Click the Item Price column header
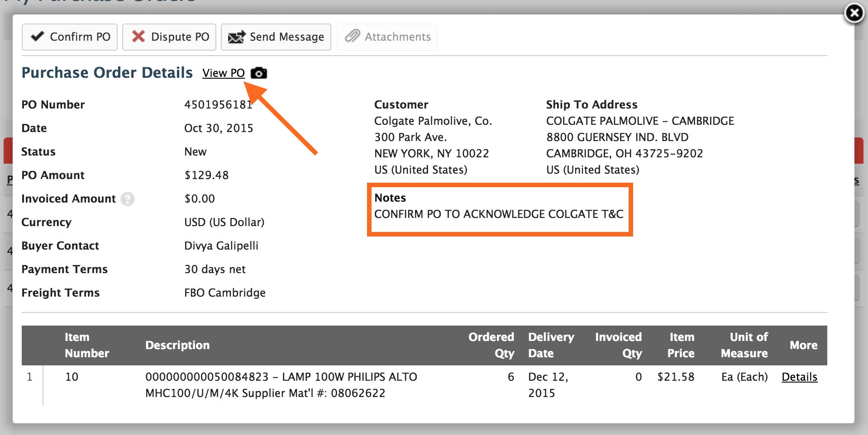The image size is (868, 435). tap(681, 345)
